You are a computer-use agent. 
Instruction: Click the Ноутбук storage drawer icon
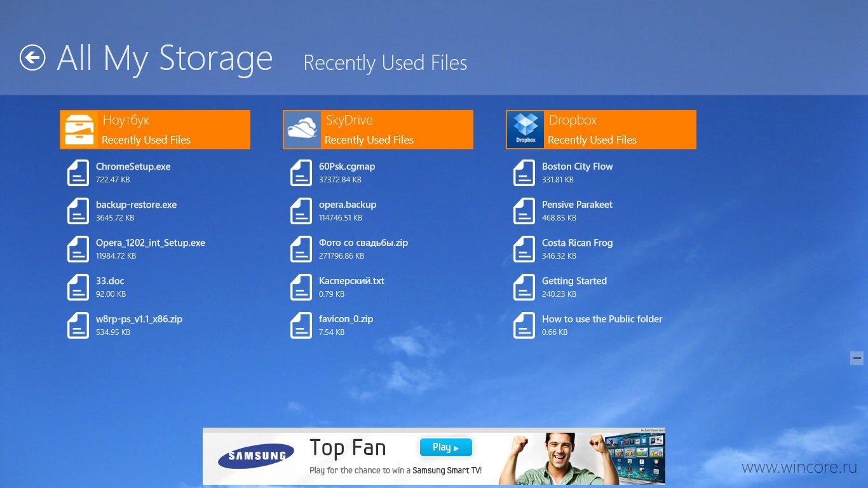[x=79, y=130]
